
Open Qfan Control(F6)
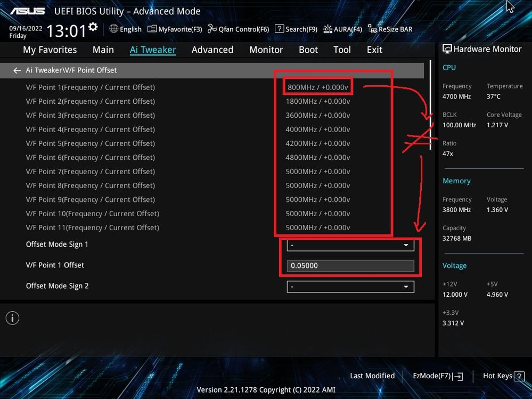pyautogui.click(x=238, y=29)
